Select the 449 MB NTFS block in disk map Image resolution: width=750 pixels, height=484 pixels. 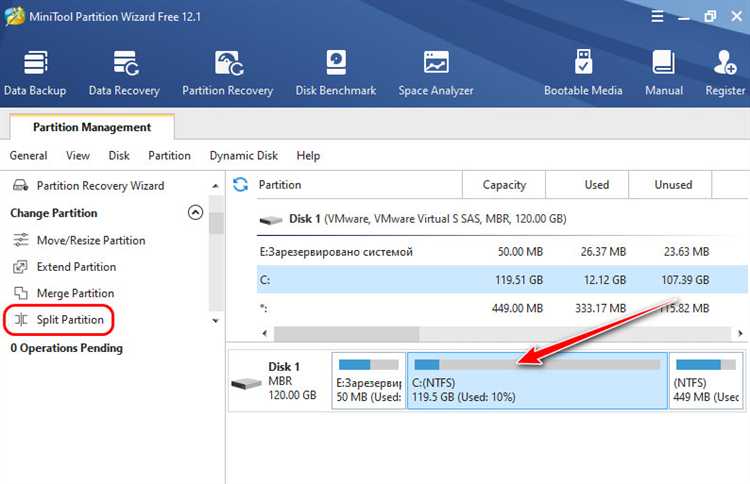tap(706, 381)
